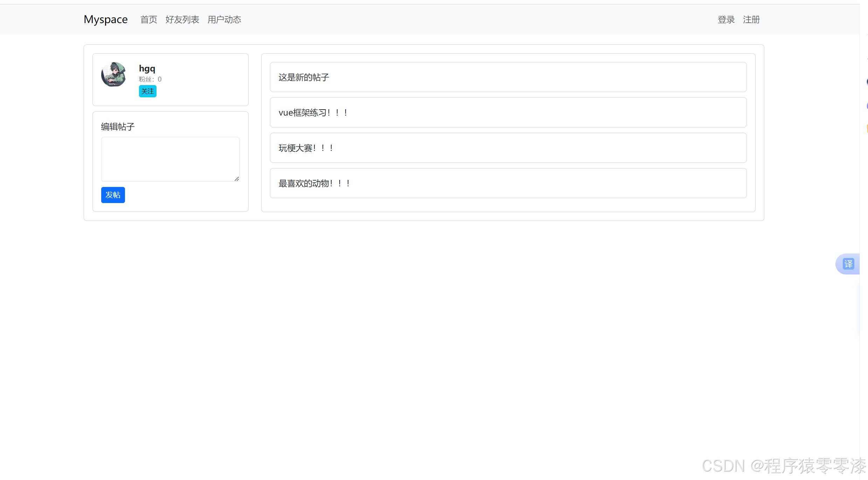Open 好友列表 from the navbar

click(182, 20)
